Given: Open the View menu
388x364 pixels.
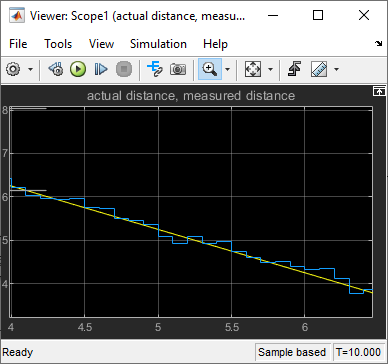Looking at the screenshot, I should 101,44.
